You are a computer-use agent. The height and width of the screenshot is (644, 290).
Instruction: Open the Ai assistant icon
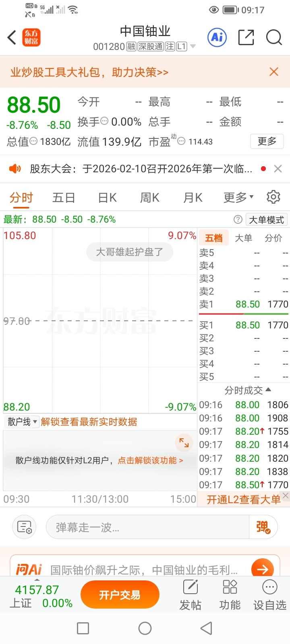coord(217,37)
